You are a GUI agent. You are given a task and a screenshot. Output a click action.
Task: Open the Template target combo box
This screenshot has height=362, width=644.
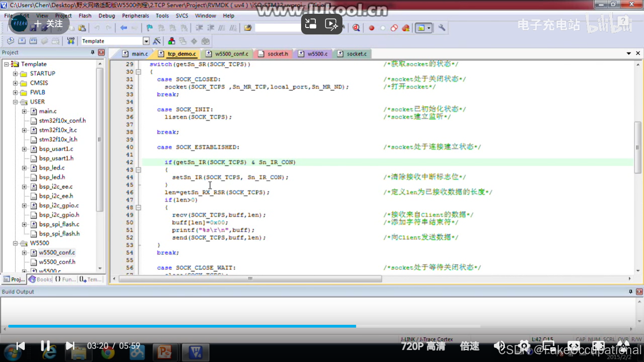[115, 41]
